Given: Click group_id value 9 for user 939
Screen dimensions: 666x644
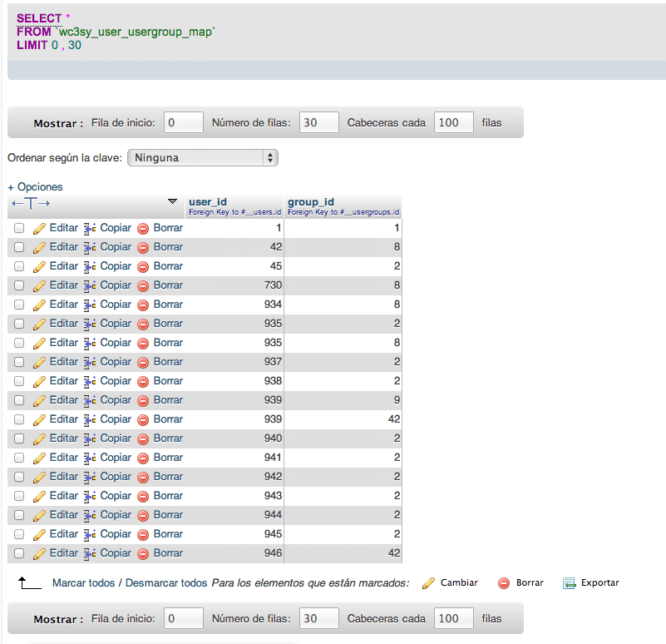Looking at the screenshot, I should (x=397, y=400).
